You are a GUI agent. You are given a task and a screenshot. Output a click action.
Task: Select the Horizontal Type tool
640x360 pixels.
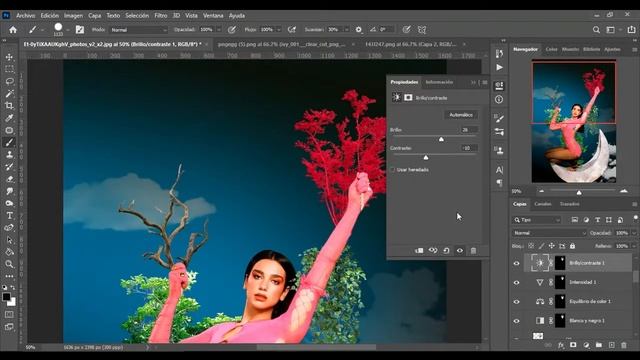click(9, 216)
